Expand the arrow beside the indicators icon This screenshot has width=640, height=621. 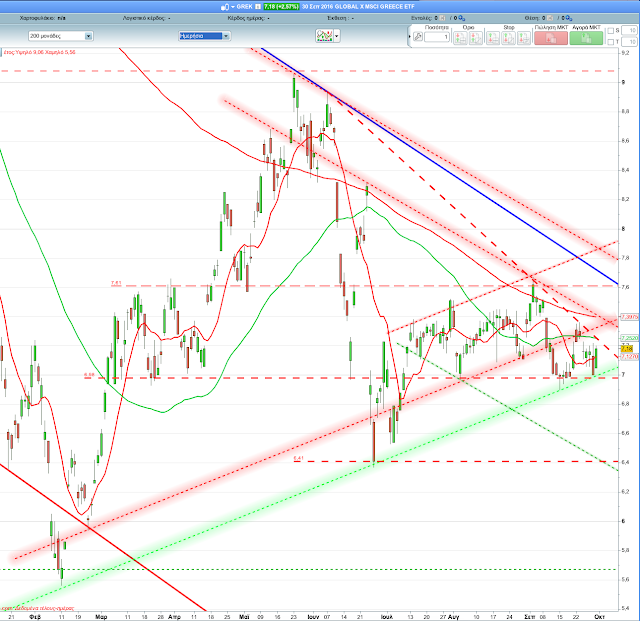coord(337,36)
